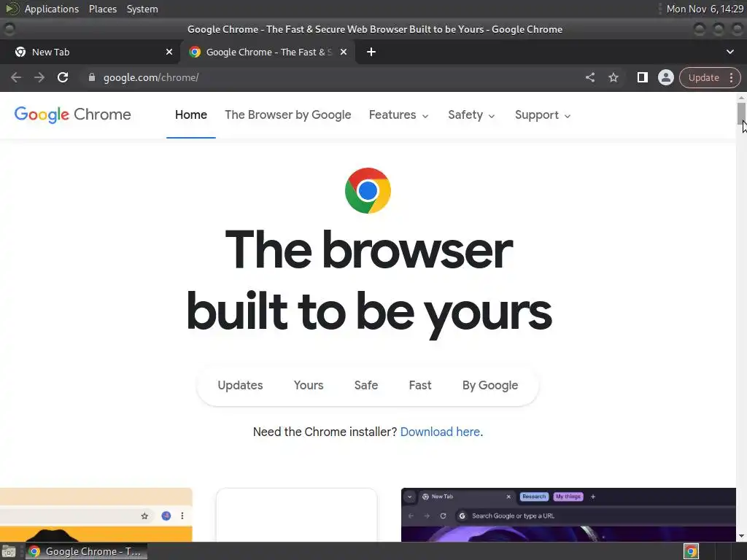The width and height of the screenshot is (747, 560).
Task: Jump to the Fast section
Action: click(x=419, y=385)
